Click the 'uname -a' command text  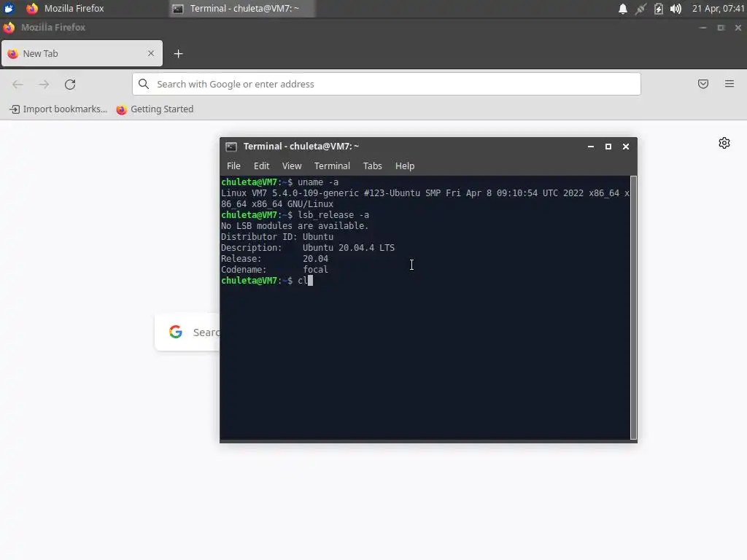[x=318, y=182]
